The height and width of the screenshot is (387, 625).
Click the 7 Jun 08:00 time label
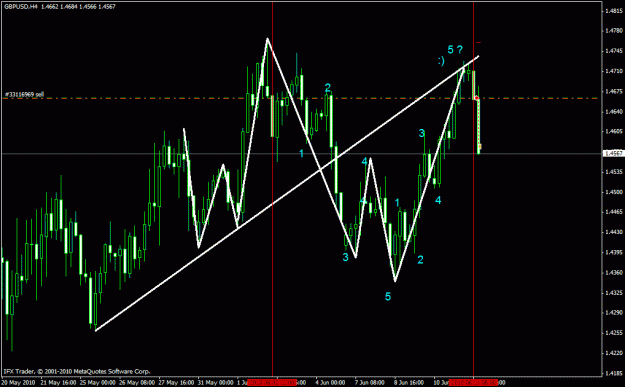tap(370, 383)
